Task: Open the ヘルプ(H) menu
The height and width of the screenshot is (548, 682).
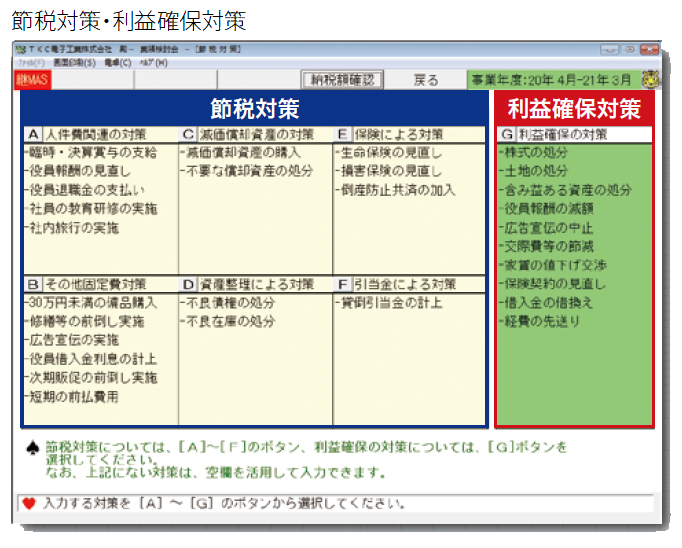Action: [153, 63]
